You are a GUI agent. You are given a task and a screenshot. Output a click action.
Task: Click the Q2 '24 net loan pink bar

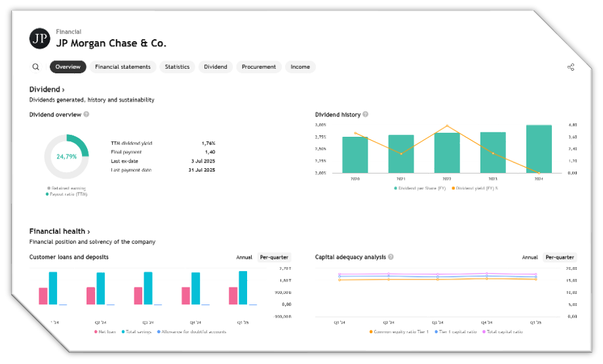coord(90,296)
